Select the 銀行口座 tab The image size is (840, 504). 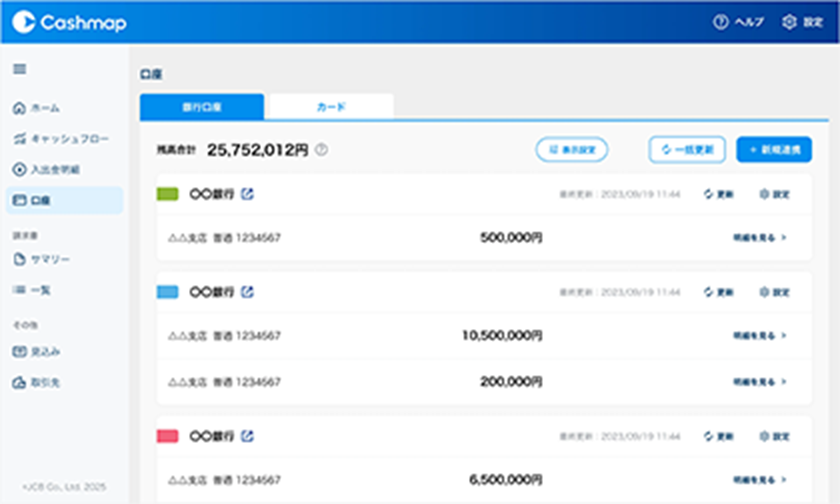(202, 107)
